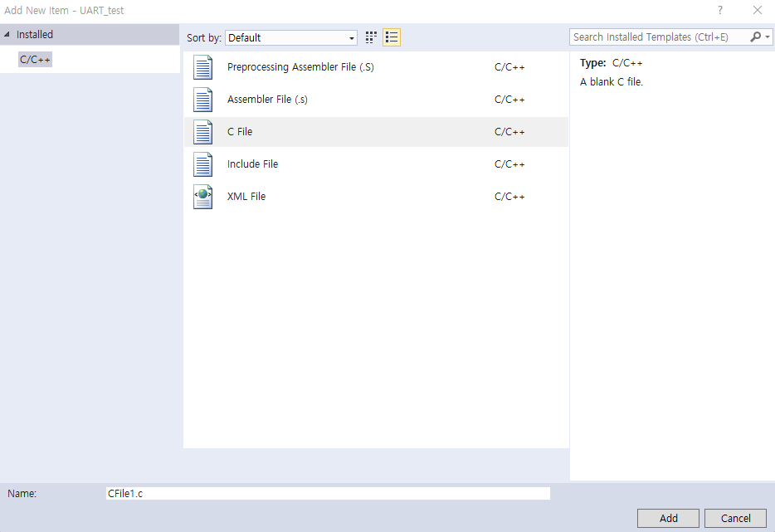
Task: Click C/C++ type label of XML File row
Action: coord(509,197)
